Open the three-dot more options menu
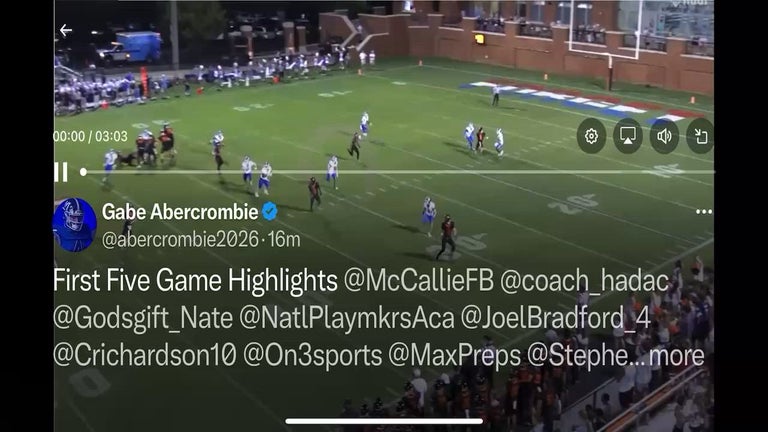768x432 pixels. pyautogui.click(x=703, y=212)
